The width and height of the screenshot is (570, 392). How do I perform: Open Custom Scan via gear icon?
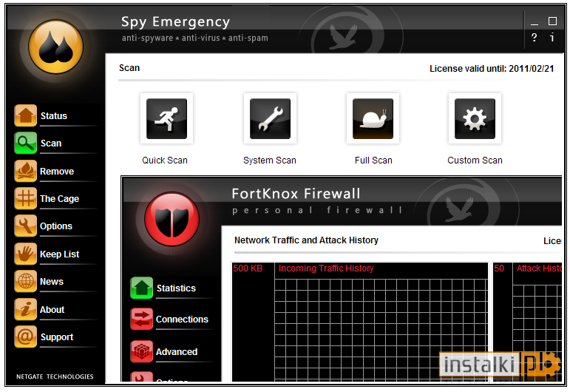coord(475,118)
